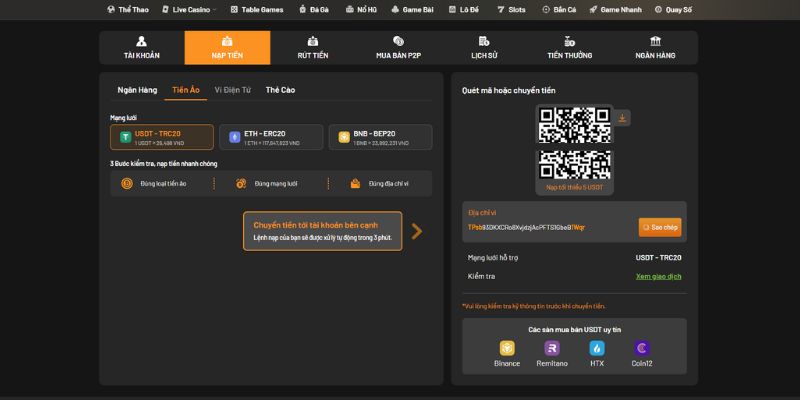The image size is (800, 400).
Task: Select the HTX exchange icon
Action: [597, 348]
